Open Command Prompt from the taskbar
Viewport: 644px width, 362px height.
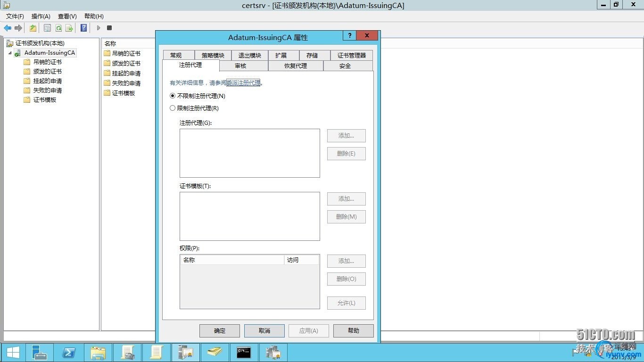(244, 352)
